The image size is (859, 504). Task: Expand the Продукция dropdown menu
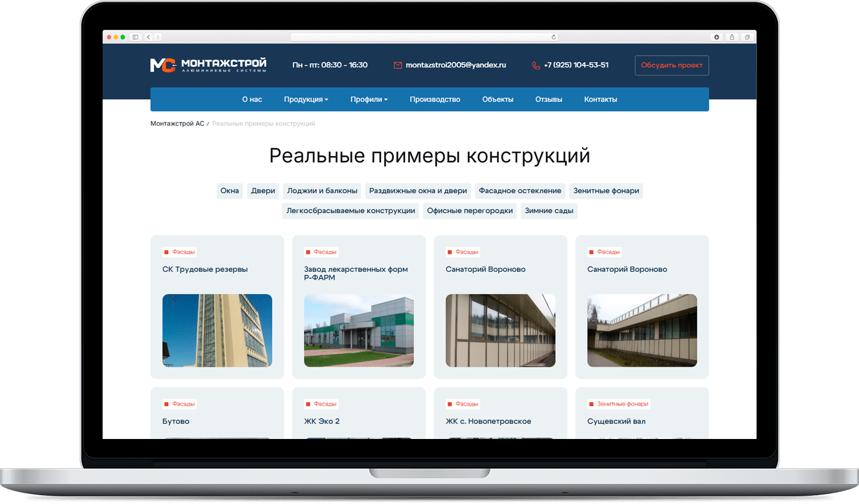(306, 100)
